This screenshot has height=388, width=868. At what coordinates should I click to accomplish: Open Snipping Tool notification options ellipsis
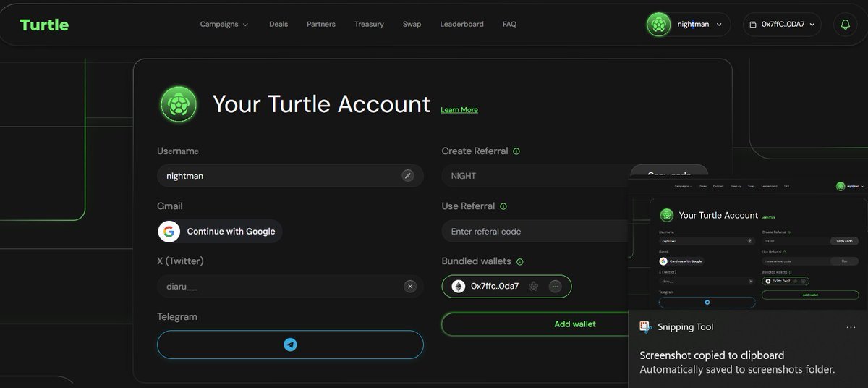pos(851,327)
